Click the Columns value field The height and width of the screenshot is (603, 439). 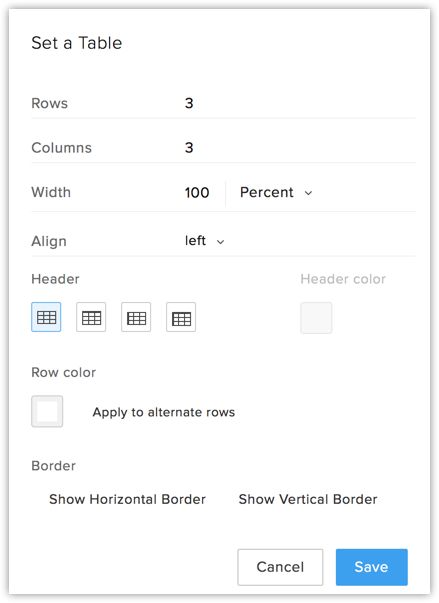point(300,148)
